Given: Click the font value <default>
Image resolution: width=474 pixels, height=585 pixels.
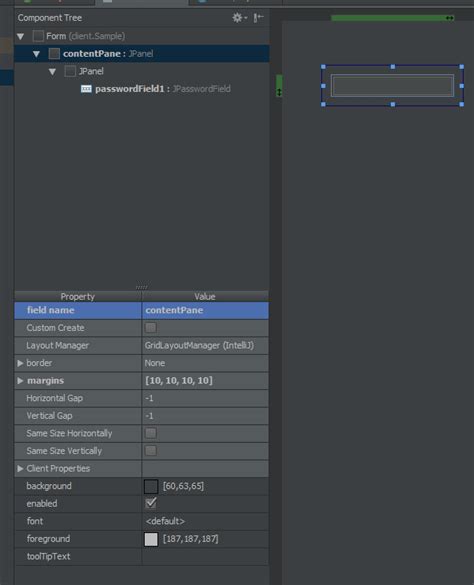Looking at the screenshot, I should click(x=165, y=521).
